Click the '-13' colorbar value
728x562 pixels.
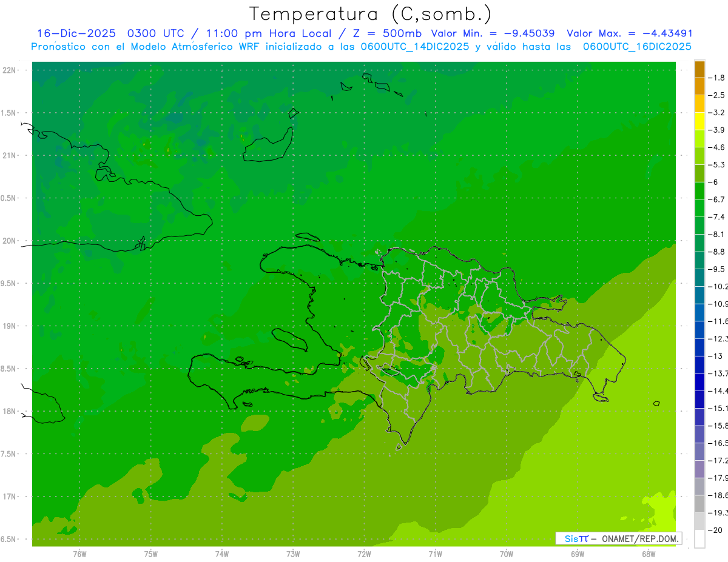715,356
